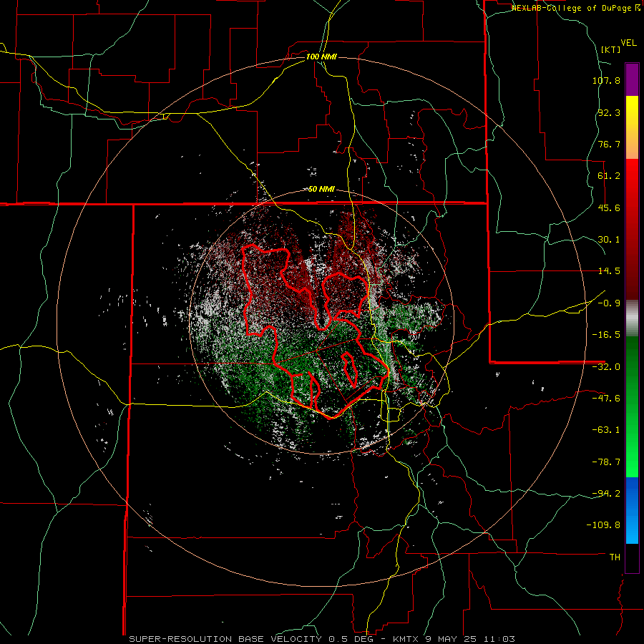The height and width of the screenshot is (644, 644).
Task: Select the -16.5 legend value
Action: point(606,335)
